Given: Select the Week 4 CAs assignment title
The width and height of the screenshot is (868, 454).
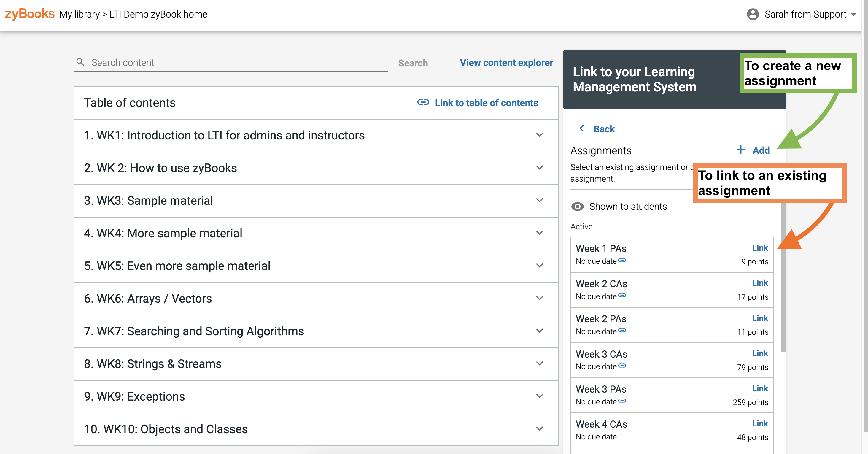Looking at the screenshot, I should tap(601, 424).
